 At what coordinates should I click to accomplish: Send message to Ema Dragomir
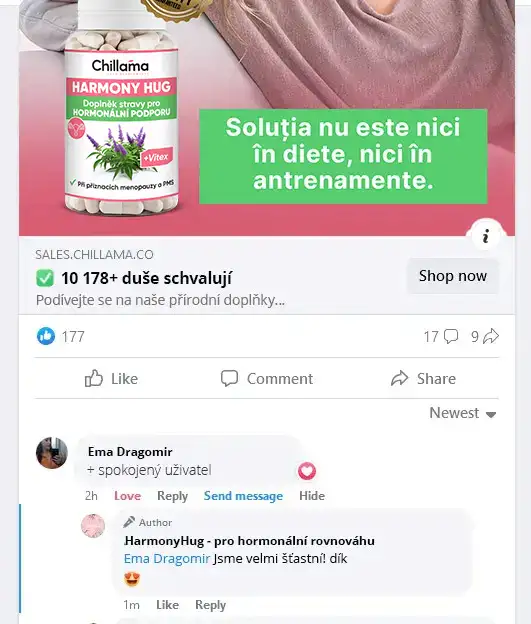pyautogui.click(x=243, y=496)
